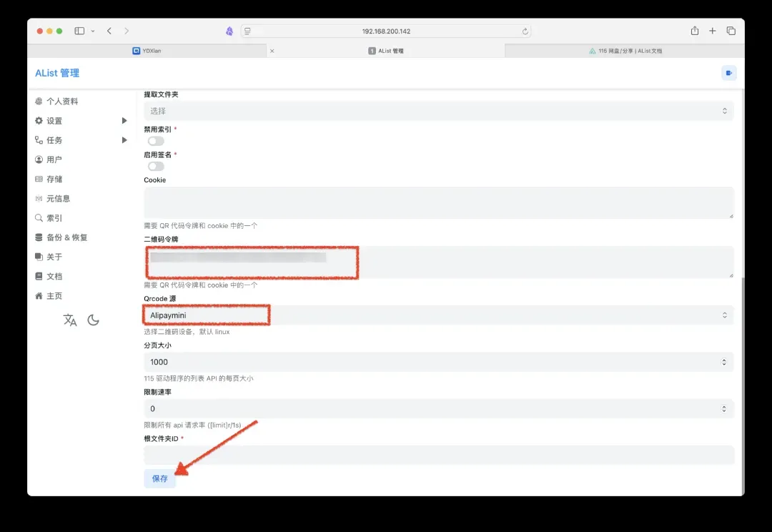Open the 用户 users page
772x532 pixels.
[54, 159]
